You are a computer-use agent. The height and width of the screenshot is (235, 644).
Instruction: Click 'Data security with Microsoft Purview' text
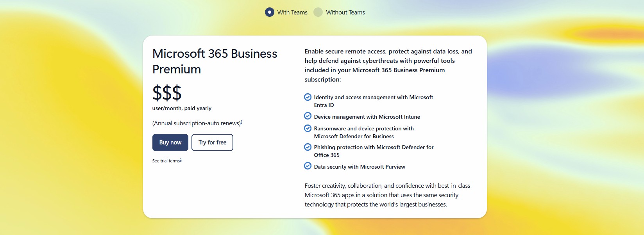360,167
